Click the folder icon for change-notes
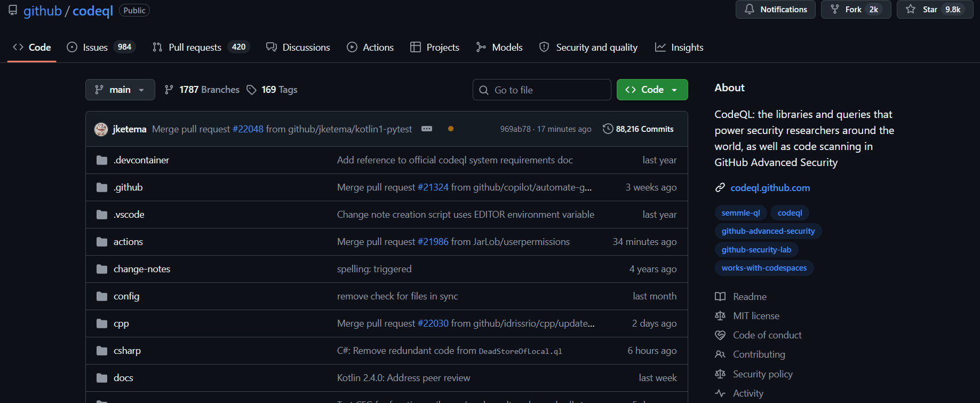980x403 pixels. point(102,269)
